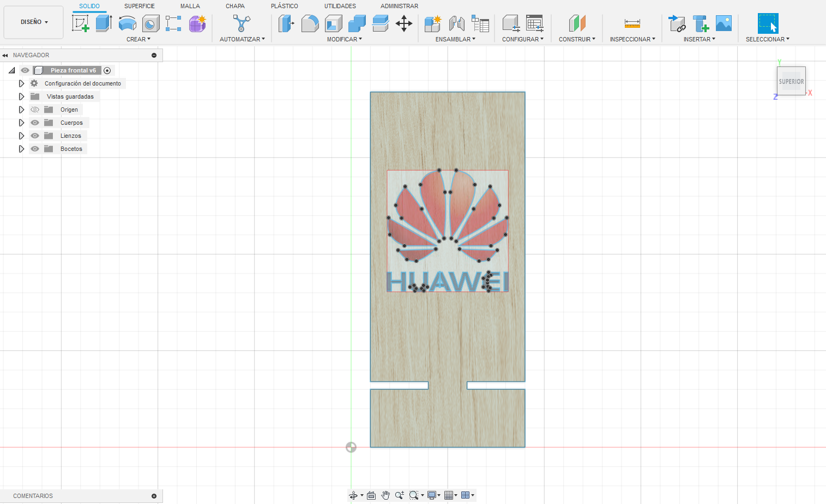Open the DISEÑO workspace dropdown
Image resolution: width=826 pixels, height=504 pixels.
34,22
